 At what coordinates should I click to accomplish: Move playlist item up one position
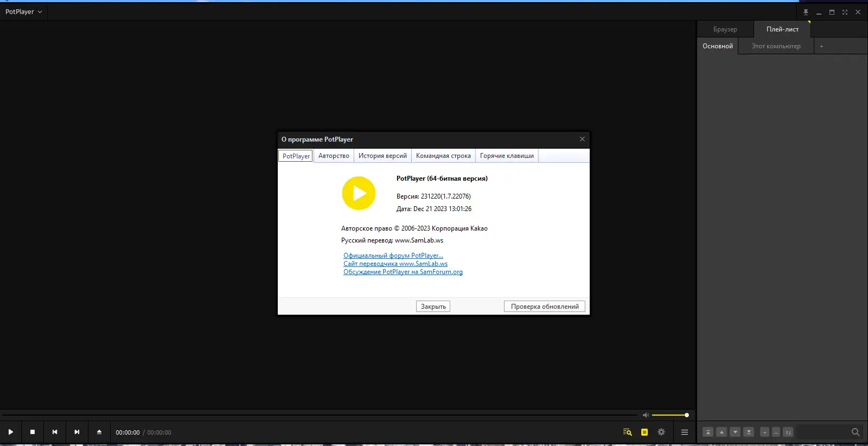pyautogui.click(x=722, y=432)
